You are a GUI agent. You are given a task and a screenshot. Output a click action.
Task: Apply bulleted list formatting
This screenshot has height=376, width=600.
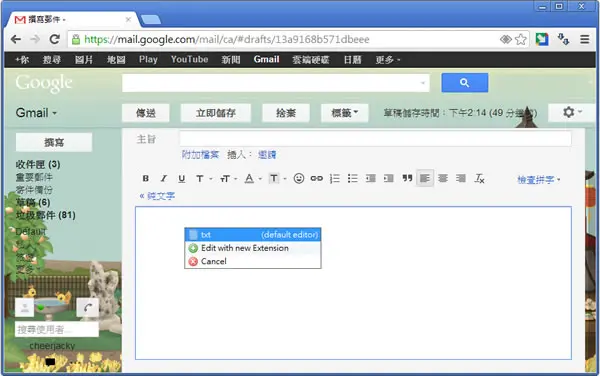[x=353, y=178]
